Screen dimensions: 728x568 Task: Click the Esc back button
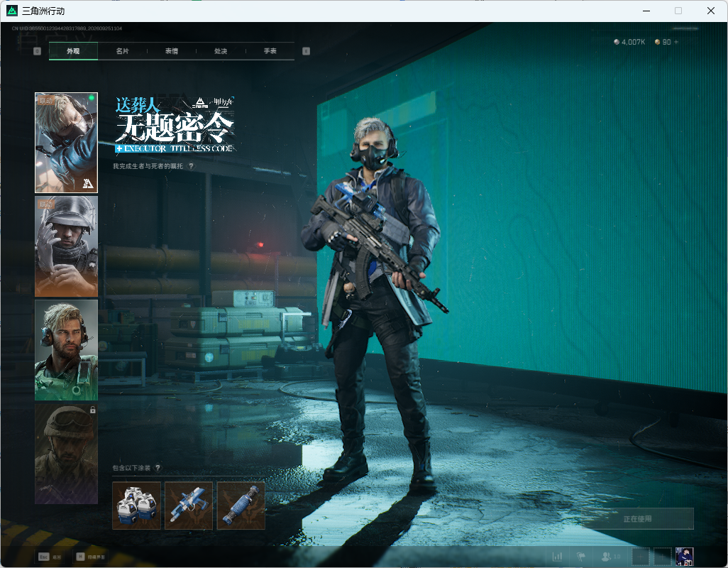50,557
